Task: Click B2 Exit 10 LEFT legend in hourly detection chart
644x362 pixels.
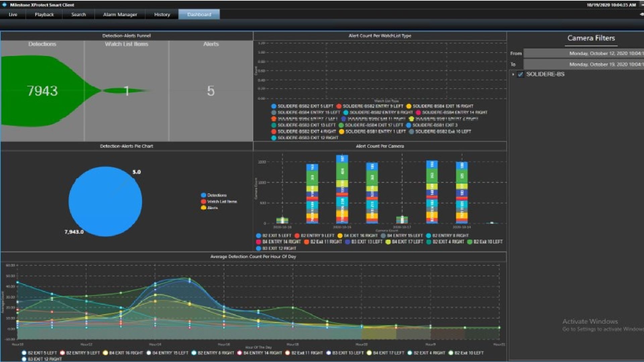Action: coord(466,353)
